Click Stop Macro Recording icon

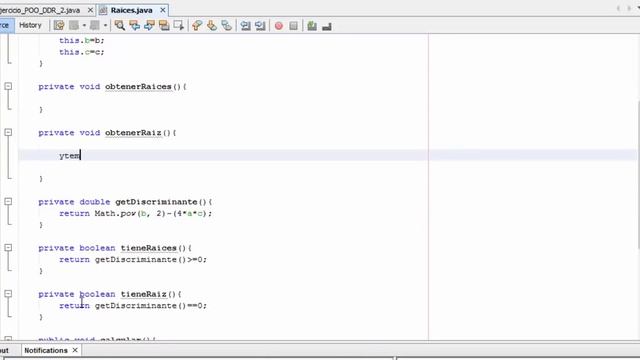pos(293,26)
